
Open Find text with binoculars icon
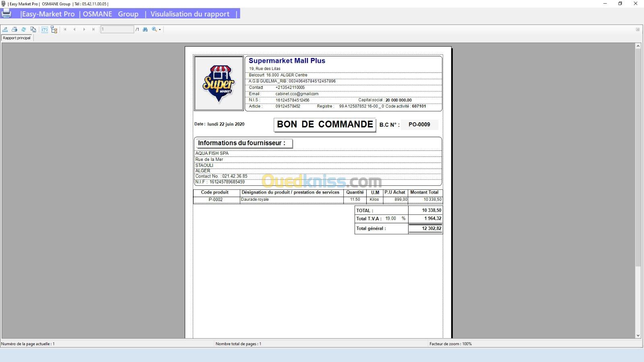pos(145,29)
